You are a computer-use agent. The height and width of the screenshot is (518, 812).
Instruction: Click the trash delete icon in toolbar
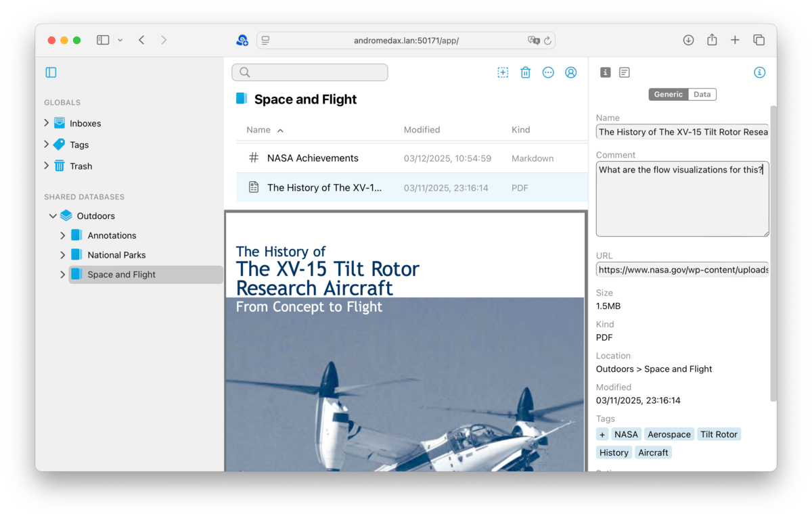pos(525,72)
